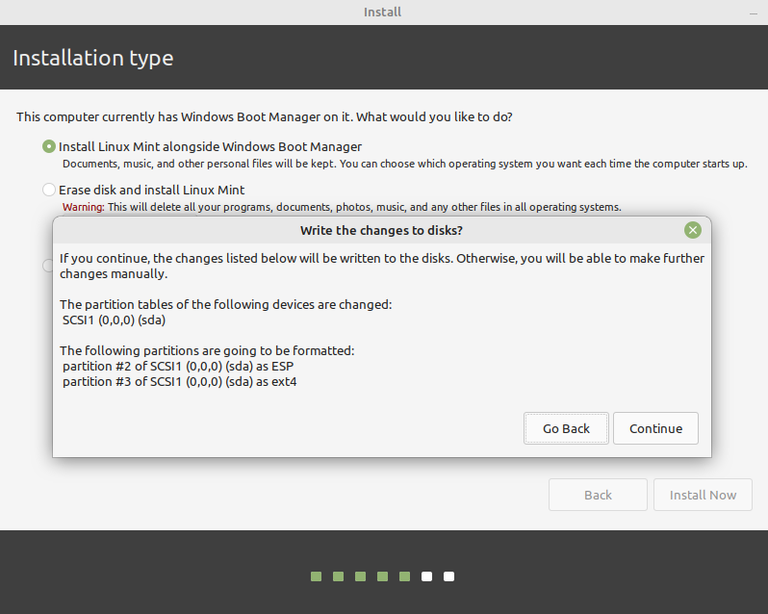Click the greyed-out Back button
Viewport: 768px width, 614px height.
[597, 495]
